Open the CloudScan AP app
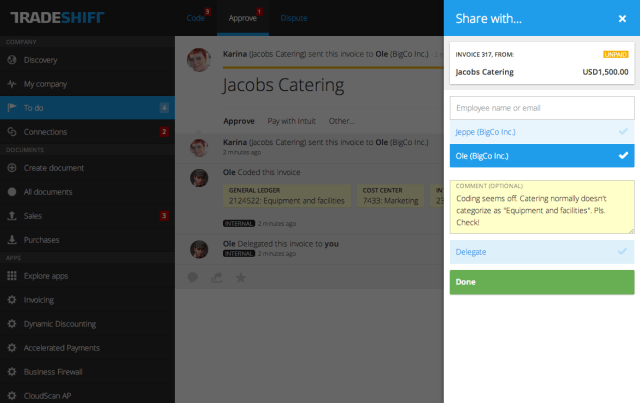The image size is (640, 403). (87, 395)
